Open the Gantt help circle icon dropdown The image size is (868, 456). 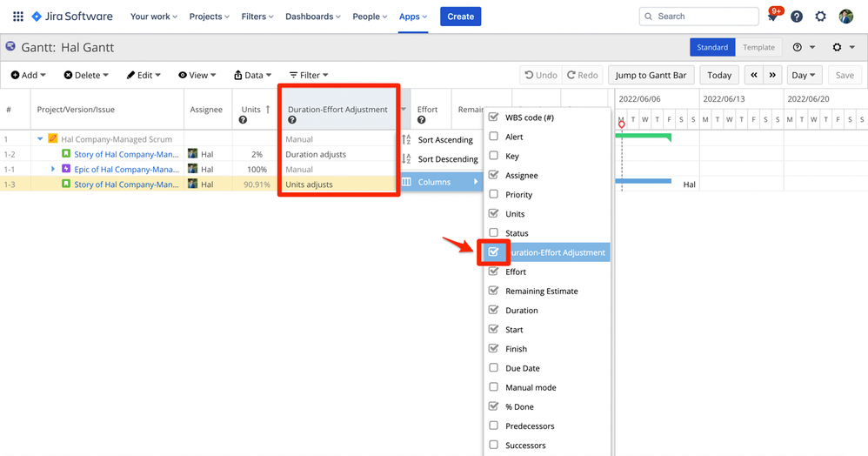point(804,48)
